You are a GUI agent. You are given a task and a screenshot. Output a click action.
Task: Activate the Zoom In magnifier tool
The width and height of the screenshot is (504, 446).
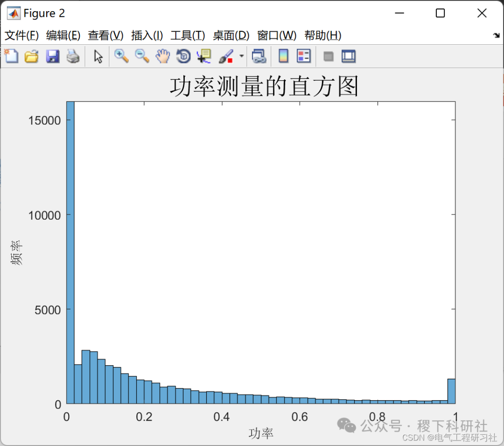coord(121,56)
